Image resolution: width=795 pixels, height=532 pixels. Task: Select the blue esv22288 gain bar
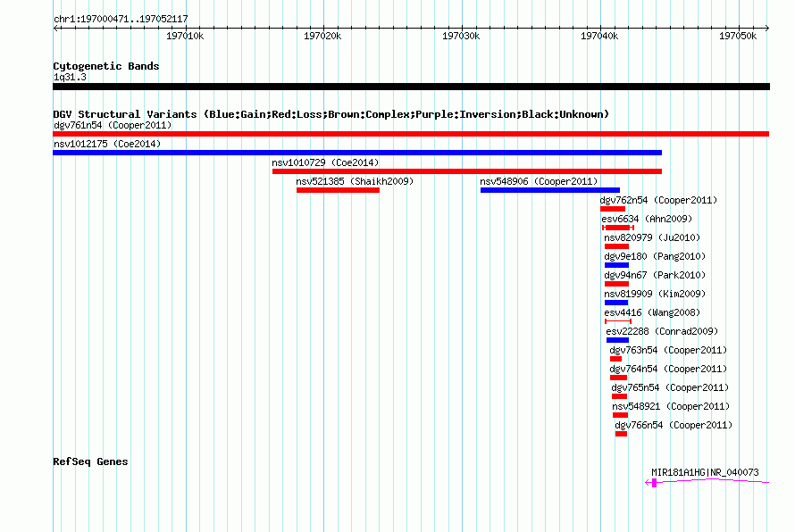tap(617, 340)
